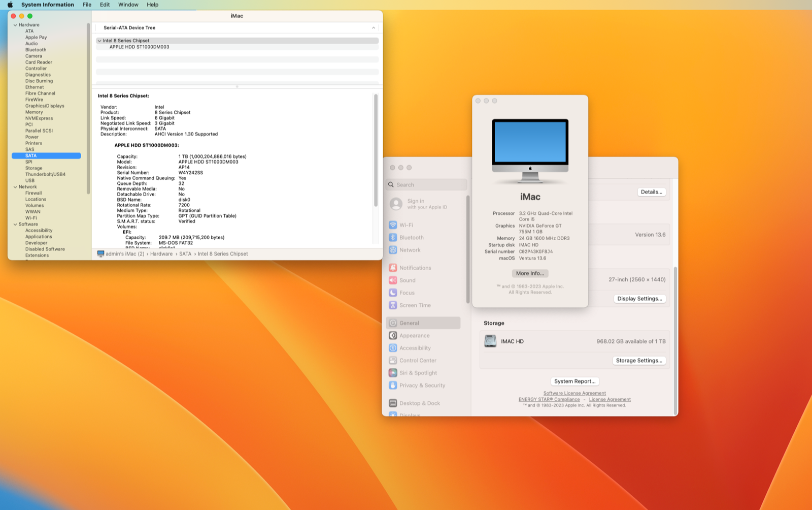This screenshot has width=812, height=510.
Task: Open the ENERGY STAR Compliance link
Action: click(549, 399)
